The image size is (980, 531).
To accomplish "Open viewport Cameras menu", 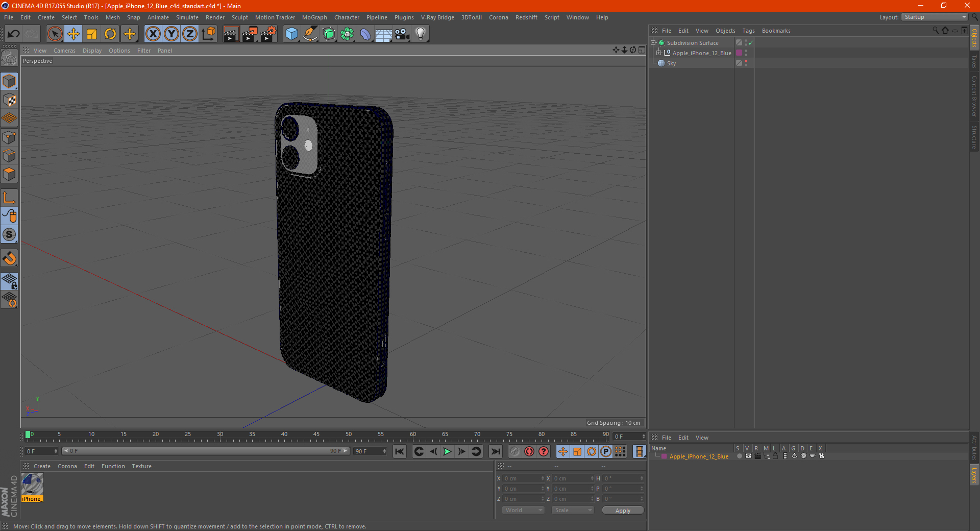I will [x=64, y=51].
